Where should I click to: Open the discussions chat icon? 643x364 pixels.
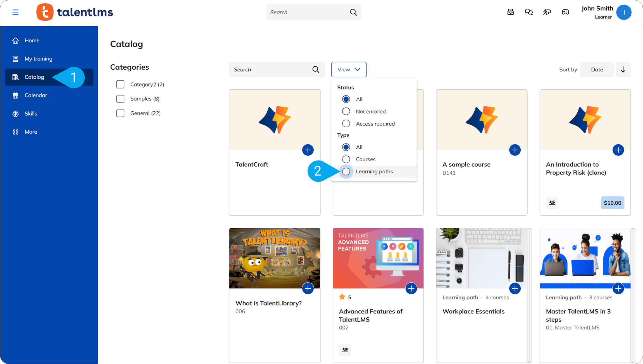528,12
